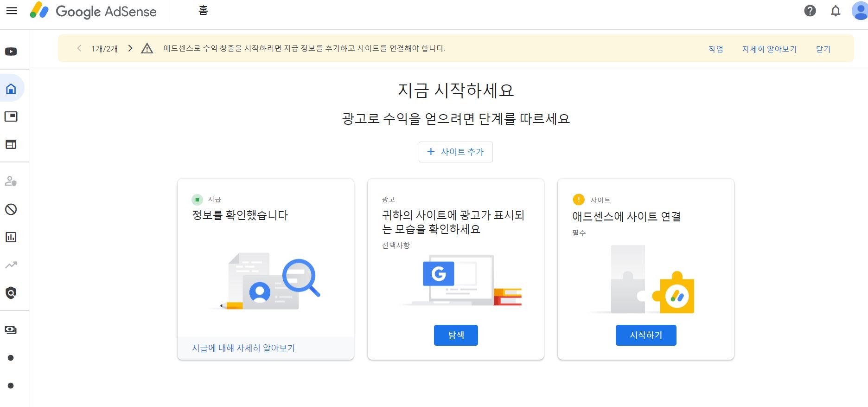Click the 작업 link in the banner
Screen dimensions: 868x407
tap(715, 49)
